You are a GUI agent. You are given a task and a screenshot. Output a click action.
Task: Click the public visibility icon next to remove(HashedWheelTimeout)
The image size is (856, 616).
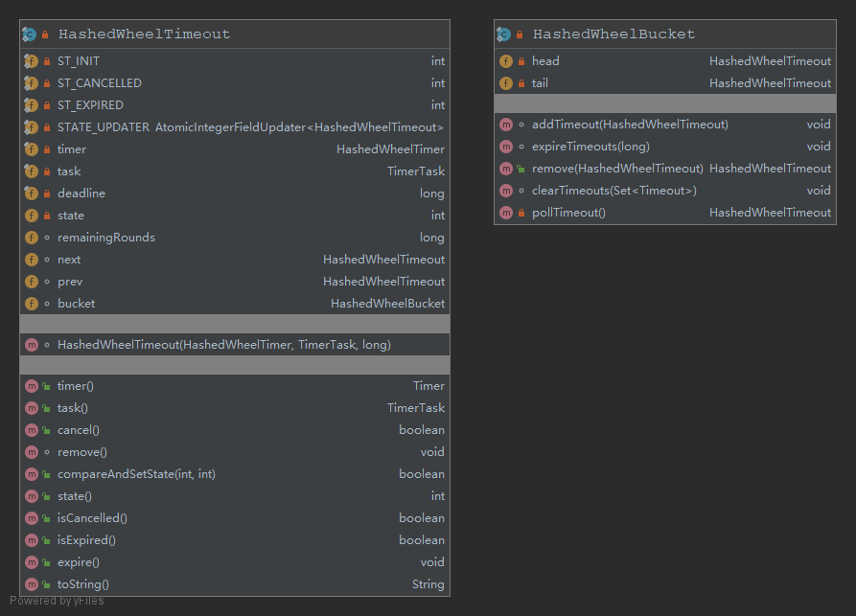coord(521,169)
